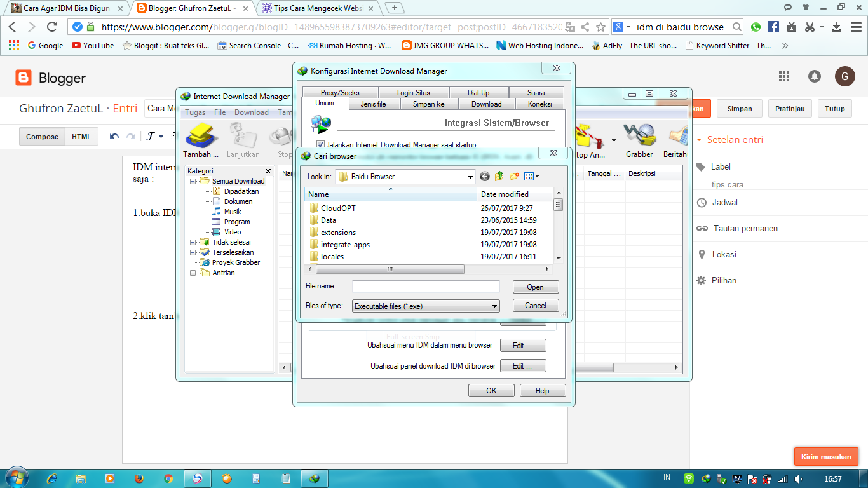This screenshot has height=488, width=868.
Task: Switch to HTML mode in Blogger editor
Action: pyautogui.click(x=81, y=137)
